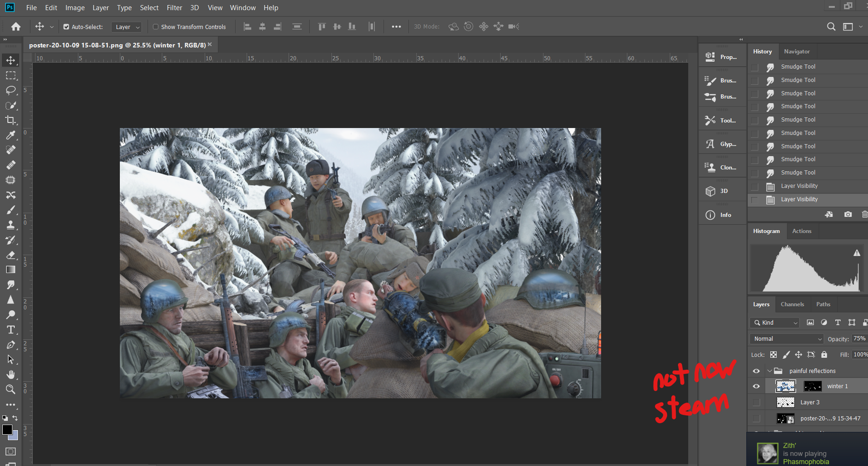Pick the Sharpen tool triangle icon
The width and height of the screenshot is (868, 466).
[x=11, y=300]
